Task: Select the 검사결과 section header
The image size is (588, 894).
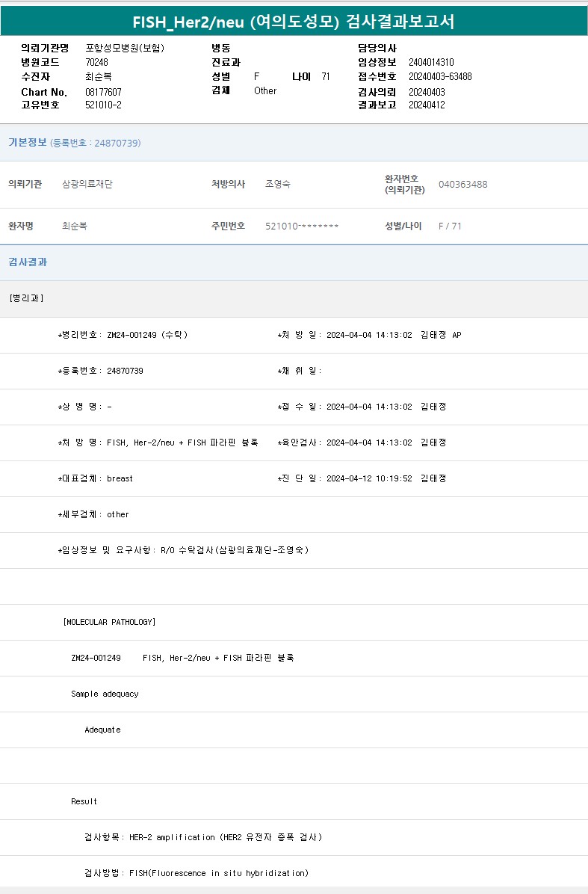Action: (28, 262)
